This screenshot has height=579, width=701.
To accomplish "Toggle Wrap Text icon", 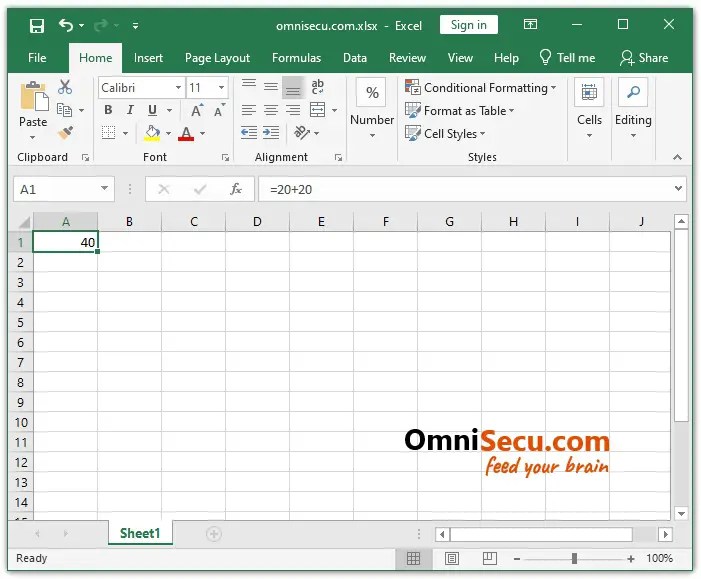I will 317,86.
